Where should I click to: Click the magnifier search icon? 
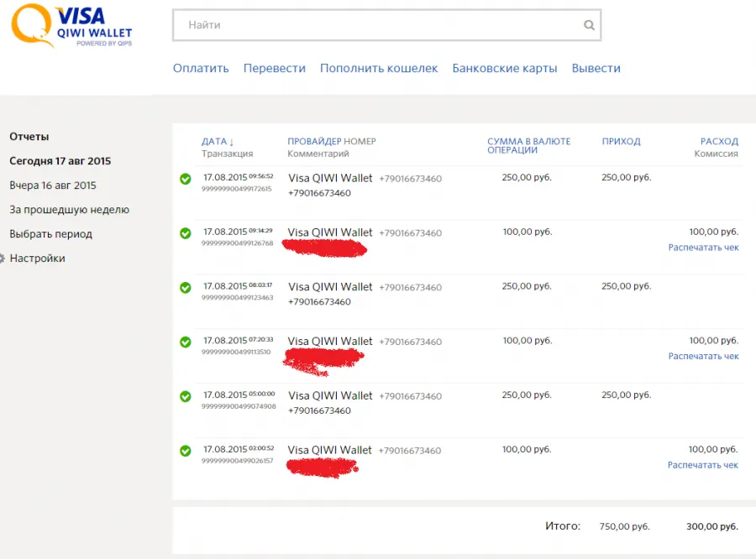589,25
